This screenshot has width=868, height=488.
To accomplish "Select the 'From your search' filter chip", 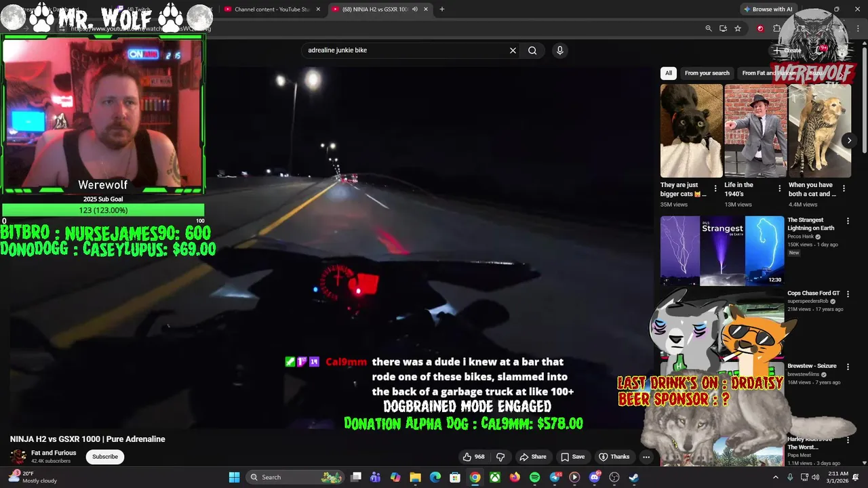I will [707, 73].
